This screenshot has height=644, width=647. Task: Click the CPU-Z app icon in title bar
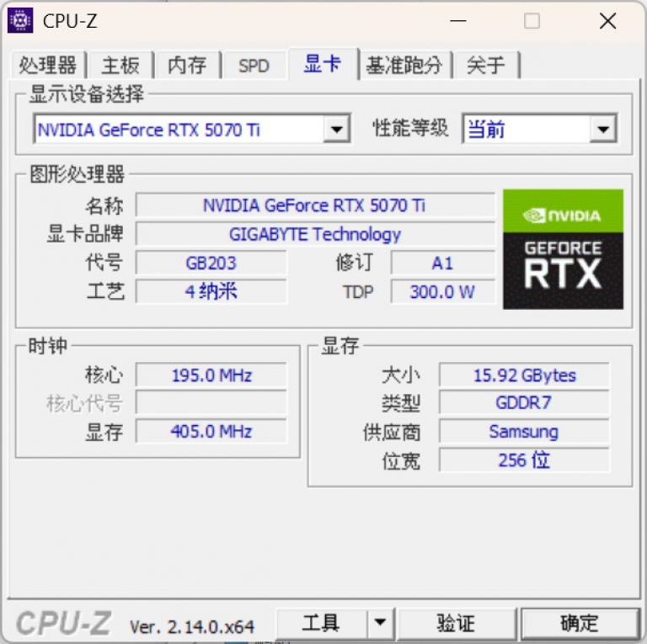point(20,20)
